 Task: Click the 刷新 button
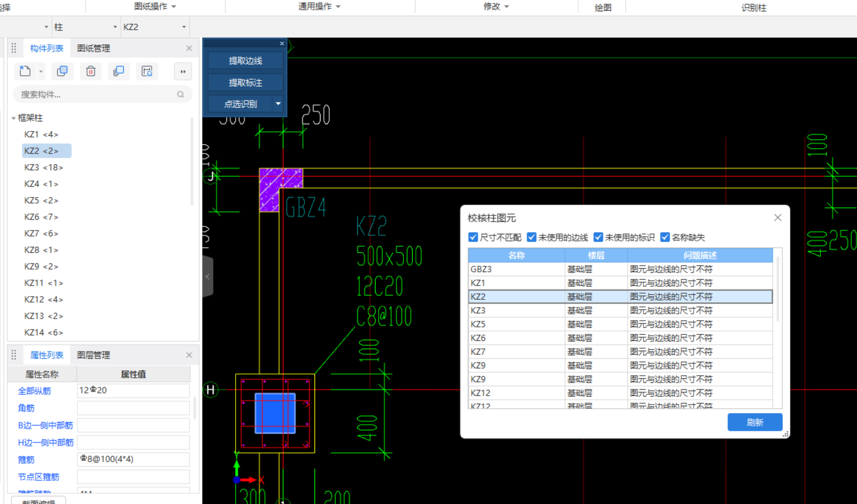click(755, 422)
